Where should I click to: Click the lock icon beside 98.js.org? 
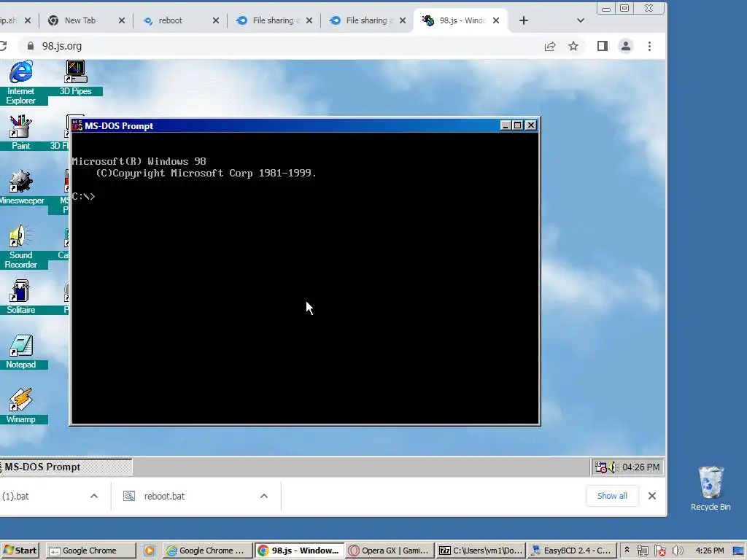point(31,46)
